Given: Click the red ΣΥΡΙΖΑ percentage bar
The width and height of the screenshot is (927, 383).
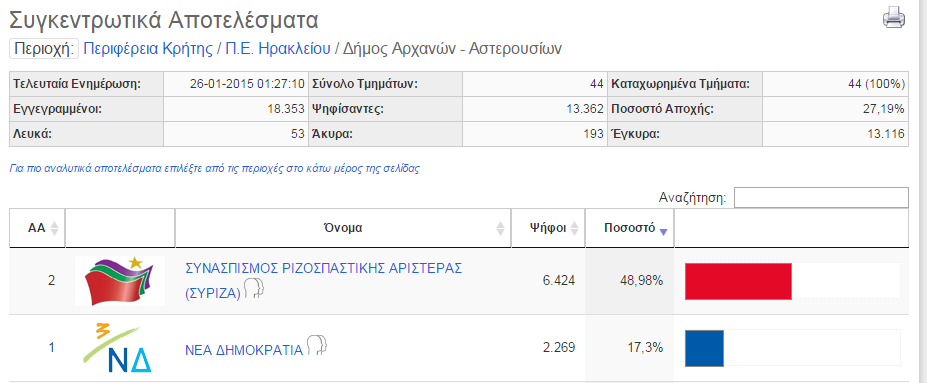Looking at the screenshot, I should pos(738,281).
